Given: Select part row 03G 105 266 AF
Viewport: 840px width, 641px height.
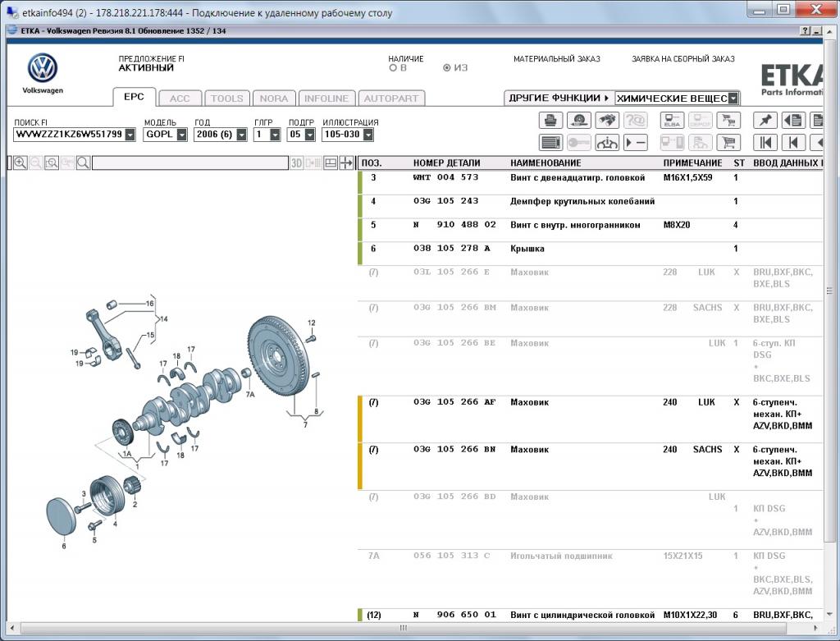Looking at the screenshot, I should pos(591,419).
